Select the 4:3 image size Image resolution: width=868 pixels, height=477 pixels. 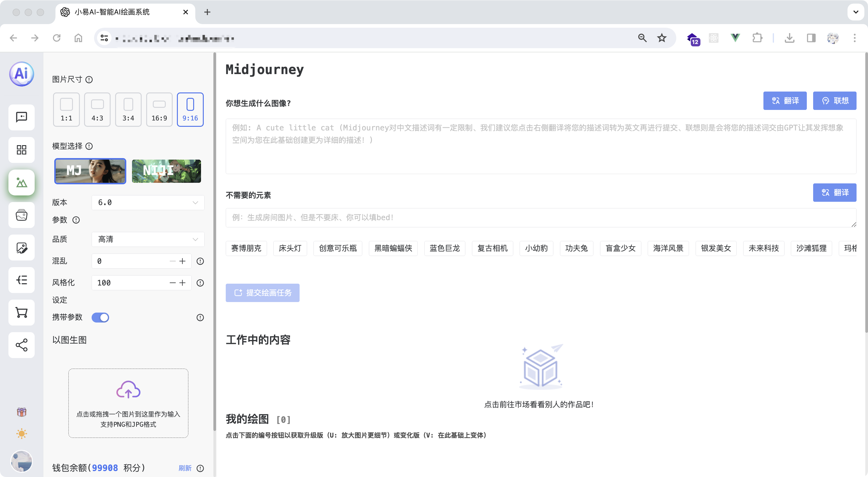click(97, 110)
